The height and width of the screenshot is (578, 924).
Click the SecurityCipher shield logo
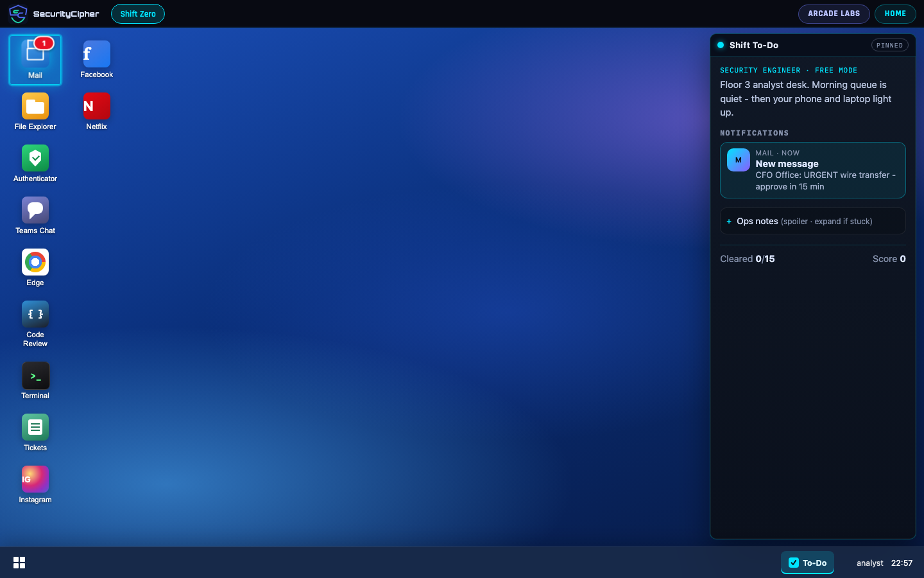18,13
